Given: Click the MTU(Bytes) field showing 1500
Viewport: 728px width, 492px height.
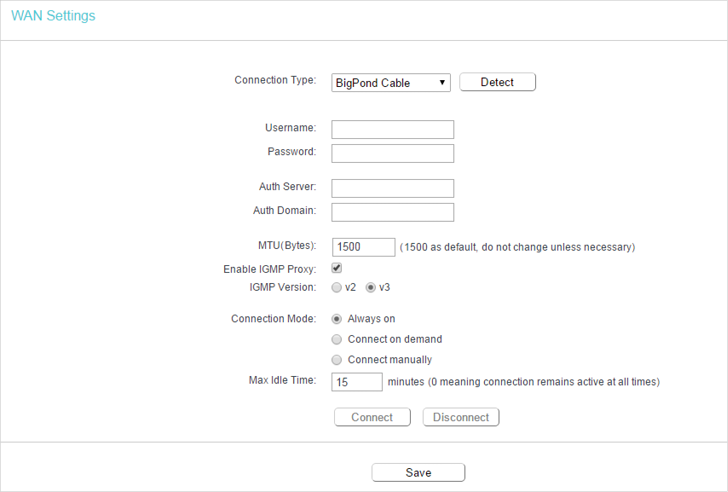Looking at the screenshot, I should point(364,247).
